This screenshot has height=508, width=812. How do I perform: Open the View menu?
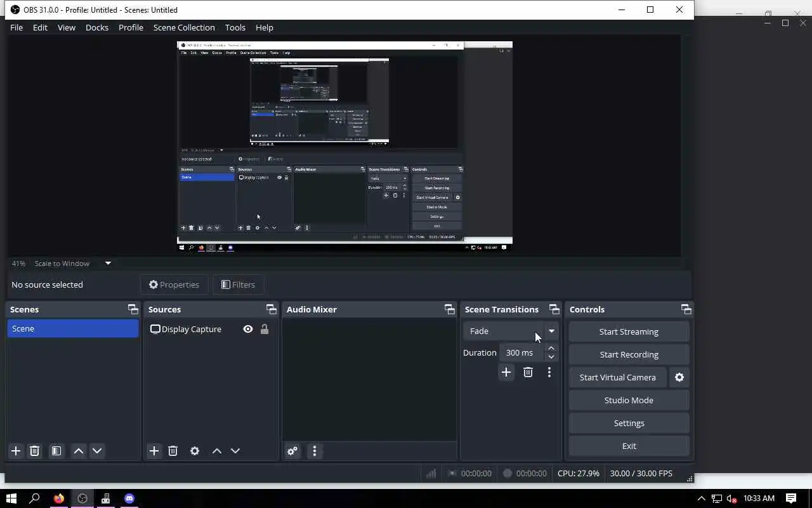coord(67,27)
